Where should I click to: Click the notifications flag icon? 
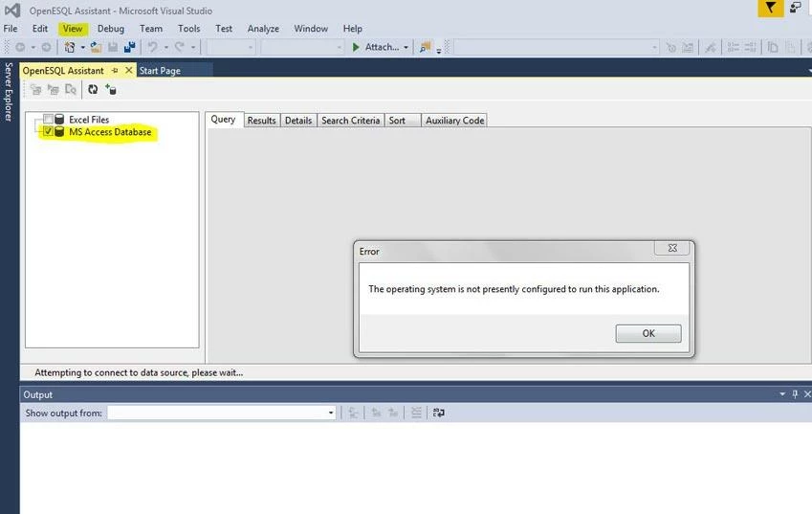[771, 8]
